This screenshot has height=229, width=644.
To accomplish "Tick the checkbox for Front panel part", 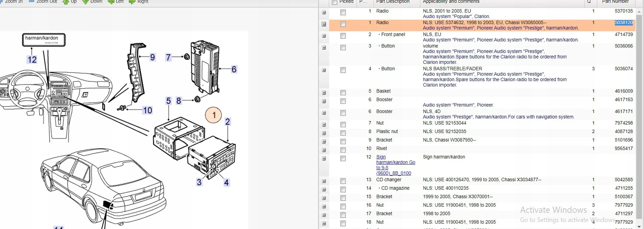I will [x=343, y=36].
